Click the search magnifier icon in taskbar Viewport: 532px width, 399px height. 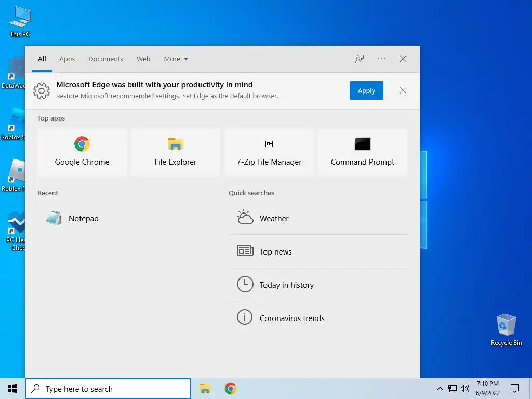[36, 389]
